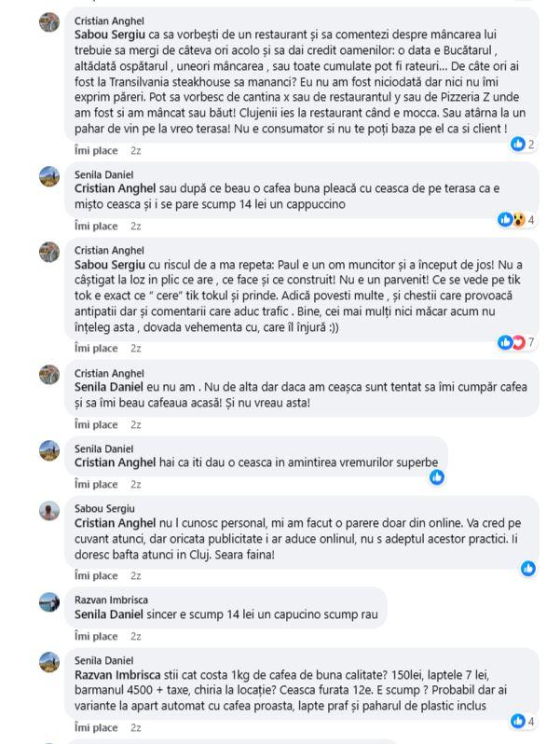Click 'Îmi place' under Razvan Imbrisca's comment
The image size is (560, 744).
click(x=96, y=636)
